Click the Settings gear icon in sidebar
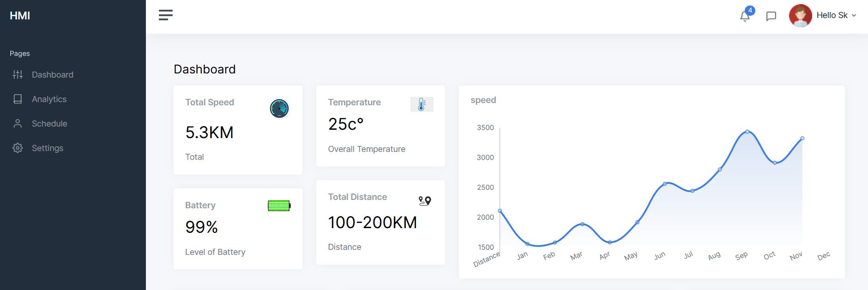This screenshot has height=290, width=868. click(18, 148)
